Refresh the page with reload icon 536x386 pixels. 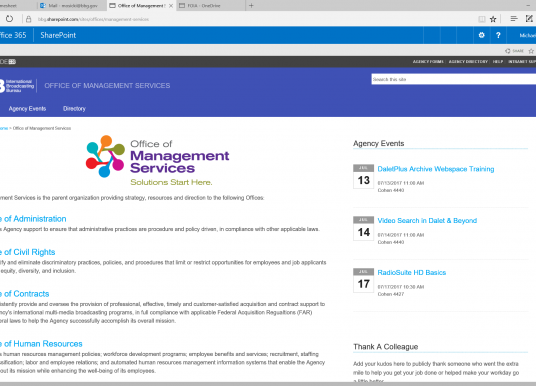(9, 19)
